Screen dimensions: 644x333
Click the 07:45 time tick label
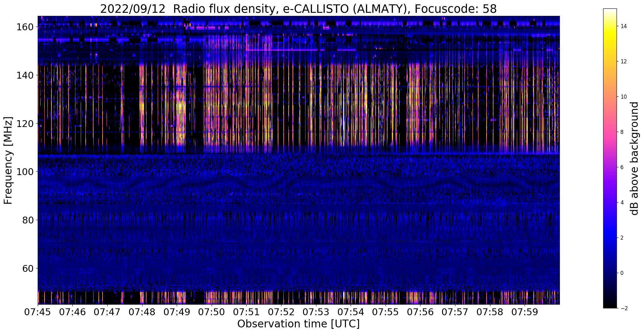click(38, 312)
